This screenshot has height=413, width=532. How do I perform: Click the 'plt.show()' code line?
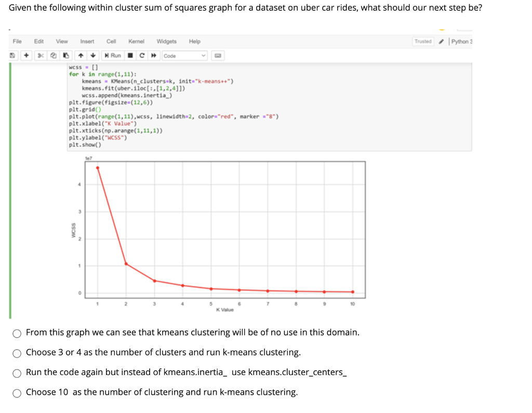tap(85, 145)
